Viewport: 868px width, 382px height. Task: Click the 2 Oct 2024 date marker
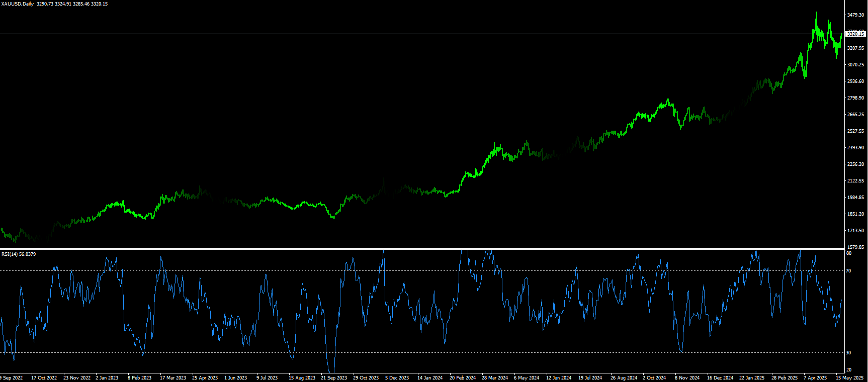(x=654, y=378)
